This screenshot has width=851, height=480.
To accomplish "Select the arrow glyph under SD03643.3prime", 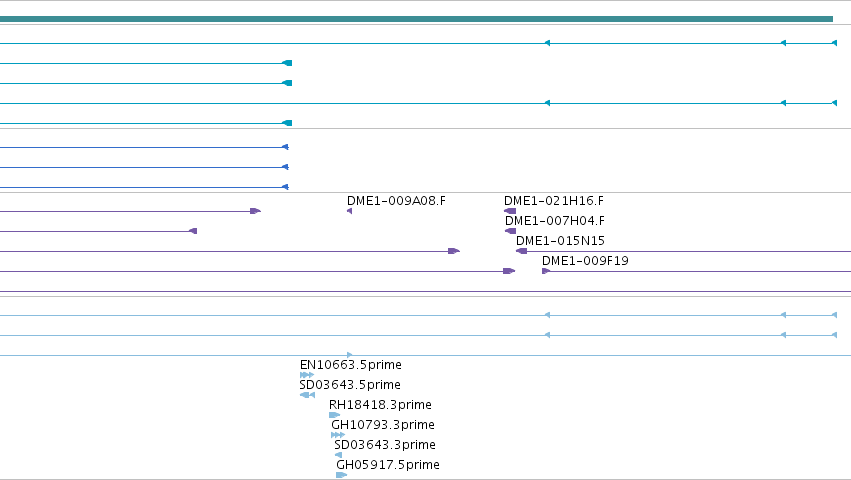I will coord(338,456).
